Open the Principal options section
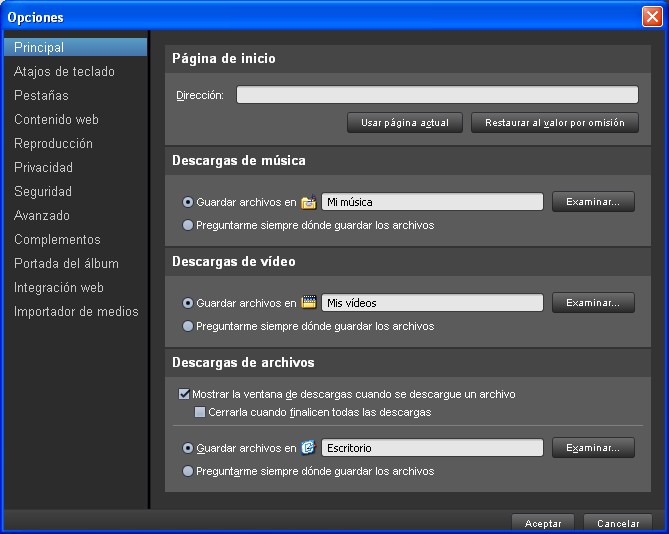The height and width of the screenshot is (534, 669). [76, 47]
